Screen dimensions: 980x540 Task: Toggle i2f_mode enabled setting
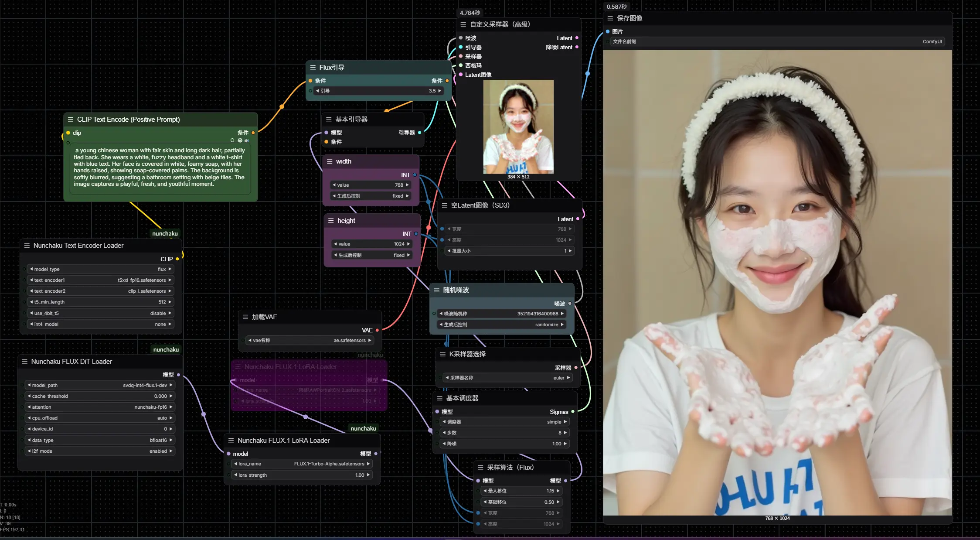[100, 451]
